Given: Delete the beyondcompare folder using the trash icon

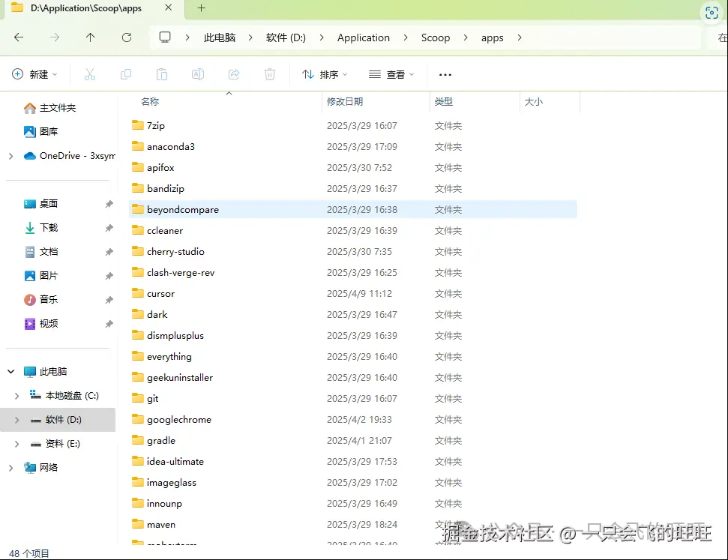Looking at the screenshot, I should click(269, 74).
